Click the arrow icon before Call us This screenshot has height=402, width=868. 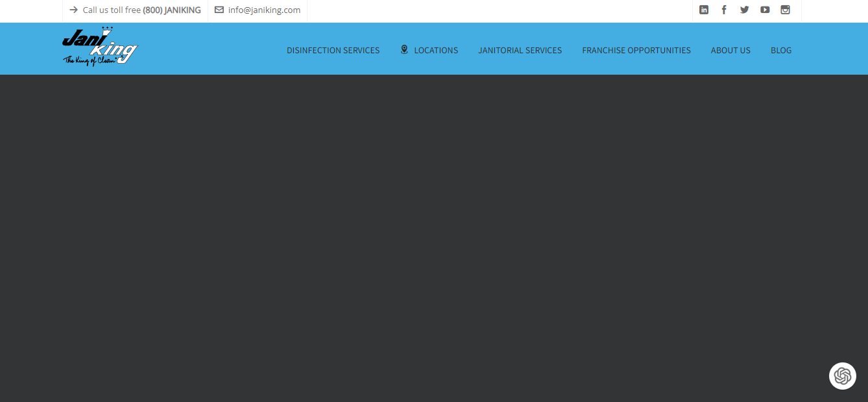73,10
